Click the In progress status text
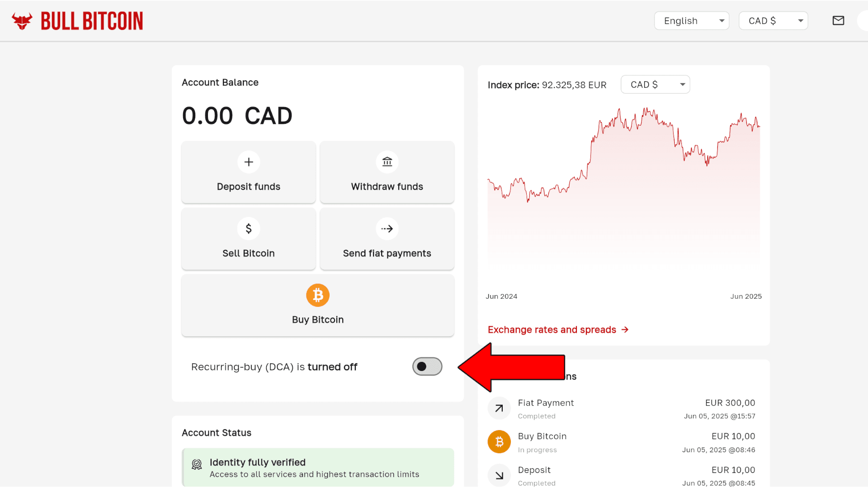This screenshot has width=868, height=488. point(537,450)
